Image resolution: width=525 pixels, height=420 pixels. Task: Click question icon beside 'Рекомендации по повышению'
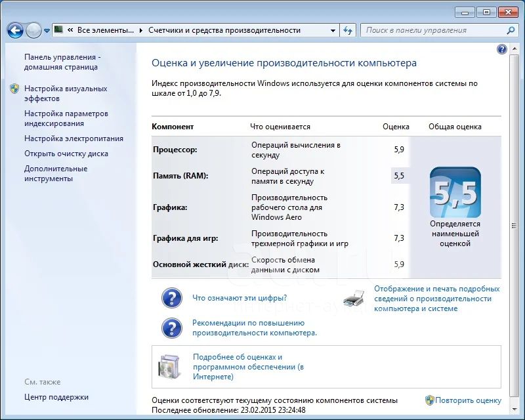tap(172, 328)
